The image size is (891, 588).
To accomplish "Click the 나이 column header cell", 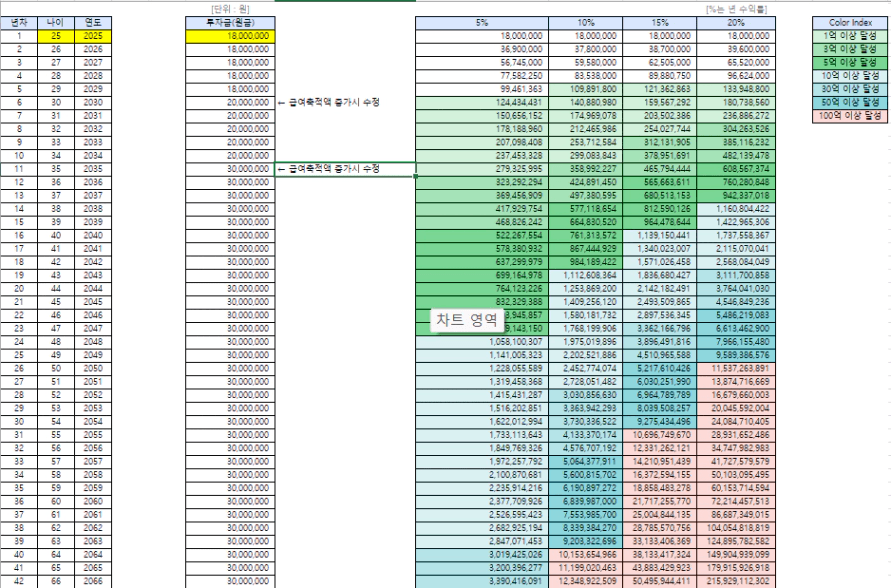I will 55,22.
